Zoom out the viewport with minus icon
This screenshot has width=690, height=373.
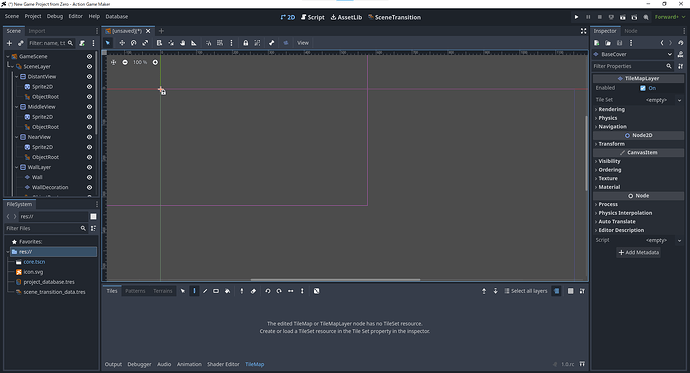(x=125, y=62)
